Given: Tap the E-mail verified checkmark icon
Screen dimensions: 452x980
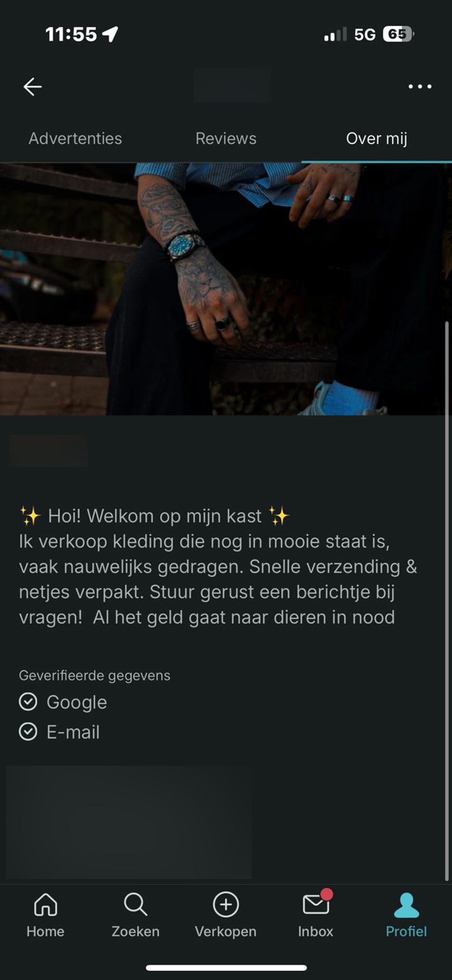Looking at the screenshot, I should (28, 731).
